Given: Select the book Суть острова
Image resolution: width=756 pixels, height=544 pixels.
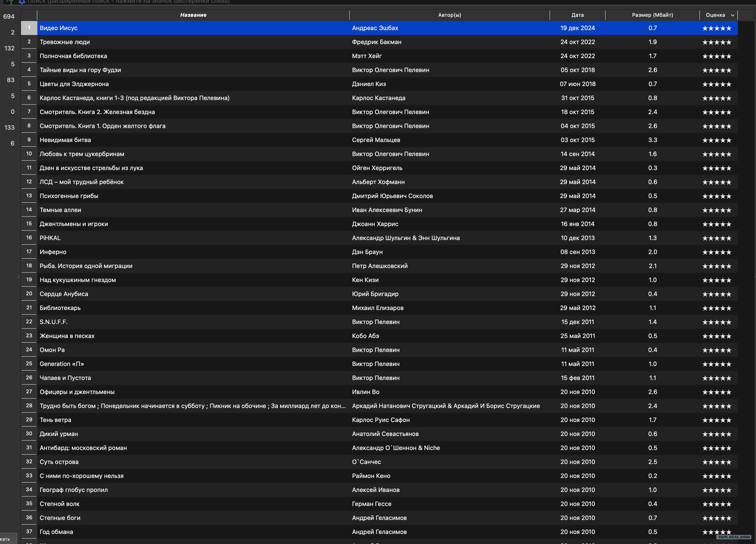Looking at the screenshot, I should click(x=59, y=462).
